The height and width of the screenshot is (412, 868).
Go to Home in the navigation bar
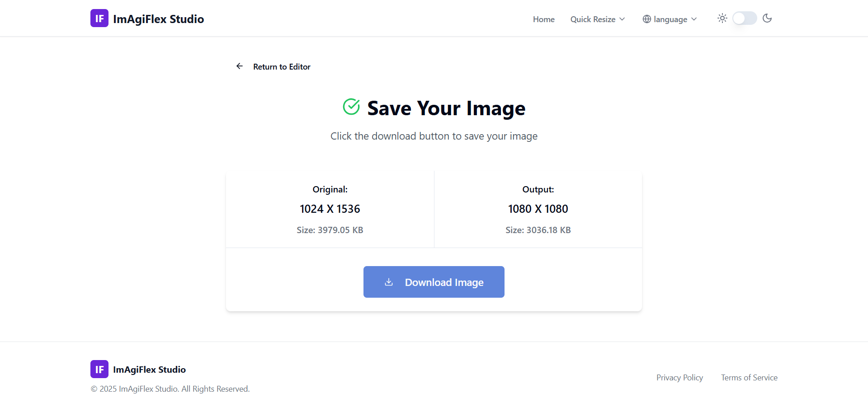click(x=543, y=19)
